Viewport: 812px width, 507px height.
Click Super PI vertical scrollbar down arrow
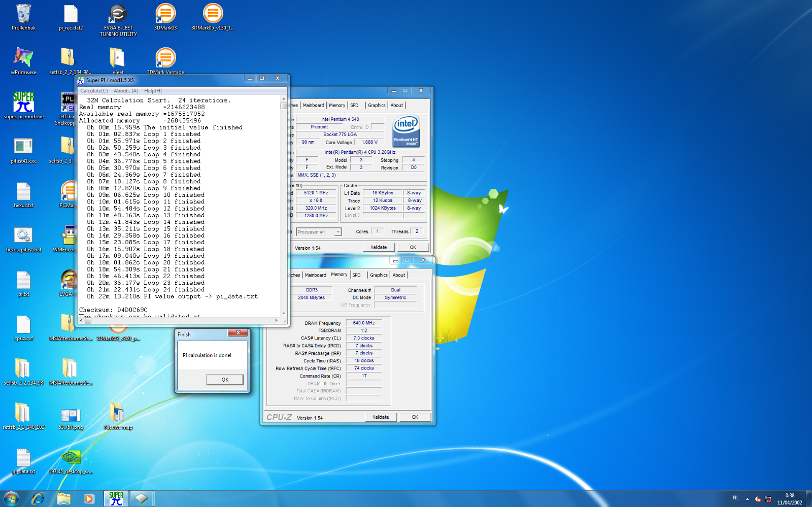pos(284,314)
